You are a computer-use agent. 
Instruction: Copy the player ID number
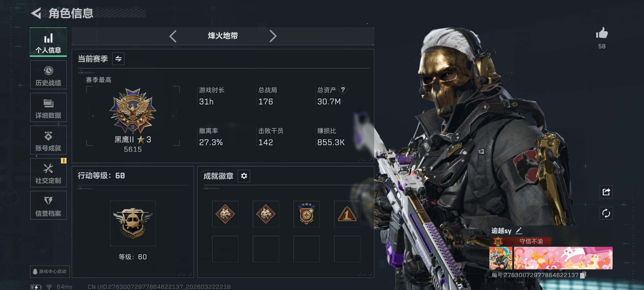(x=583, y=275)
